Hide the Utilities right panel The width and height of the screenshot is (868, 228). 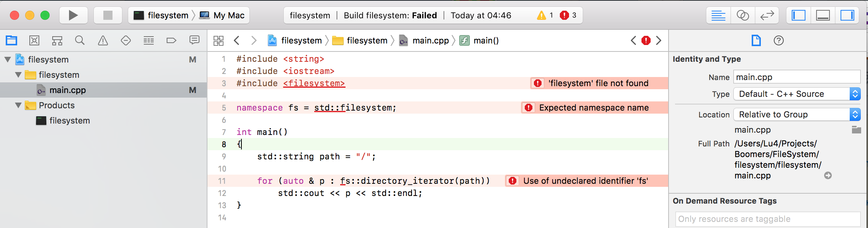click(847, 15)
